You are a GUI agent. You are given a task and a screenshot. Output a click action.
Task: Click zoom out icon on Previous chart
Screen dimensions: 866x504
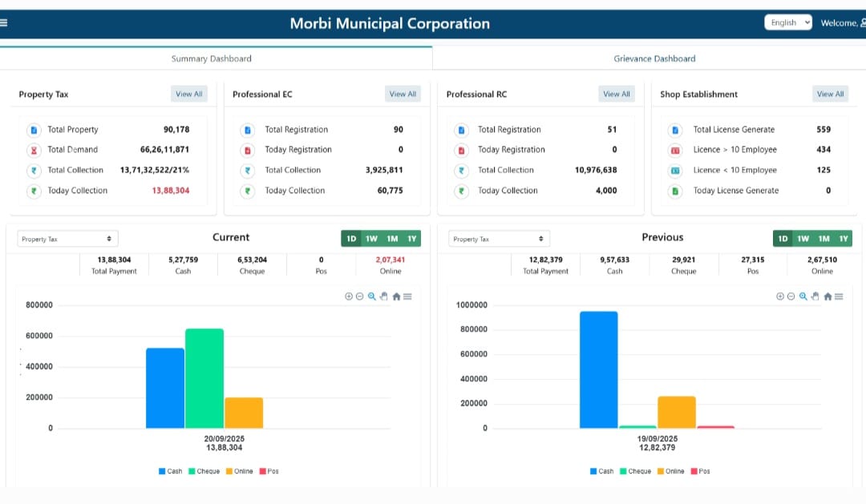coord(791,296)
